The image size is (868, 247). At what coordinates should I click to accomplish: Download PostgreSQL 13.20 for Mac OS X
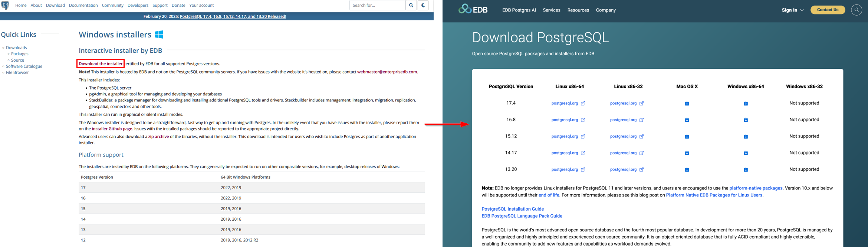click(x=687, y=170)
